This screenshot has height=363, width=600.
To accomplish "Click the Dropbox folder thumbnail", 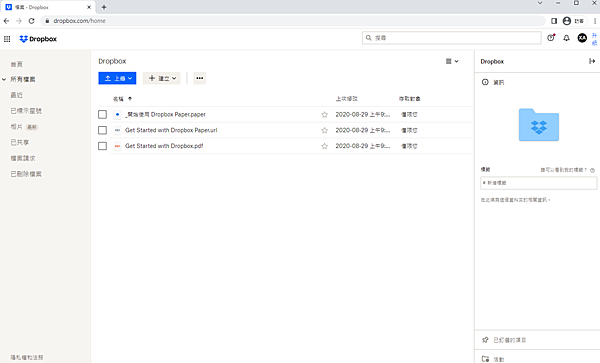I will pyautogui.click(x=538, y=125).
